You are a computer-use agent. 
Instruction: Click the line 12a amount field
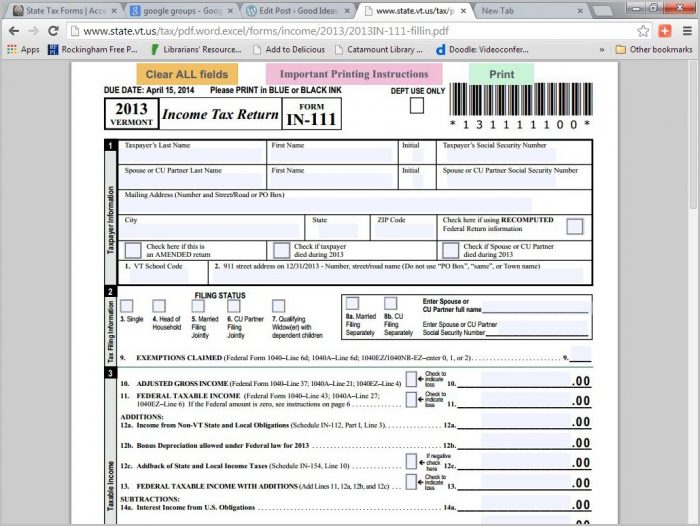click(525, 420)
